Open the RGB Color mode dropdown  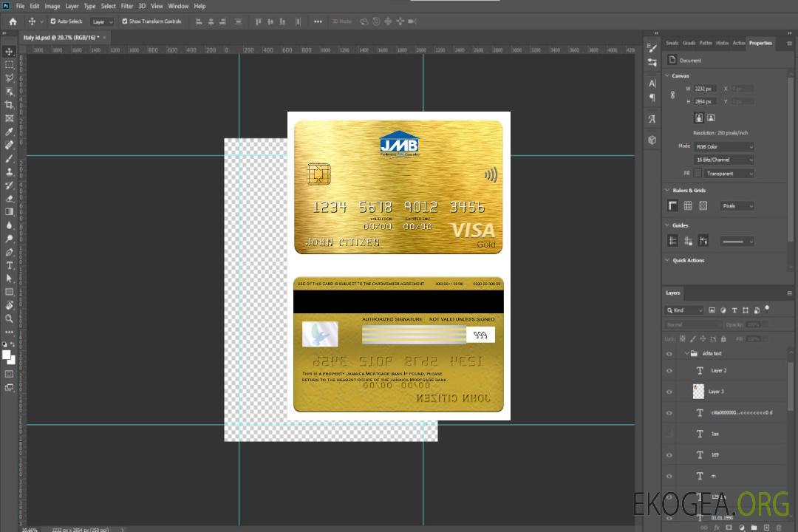(x=724, y=146)
